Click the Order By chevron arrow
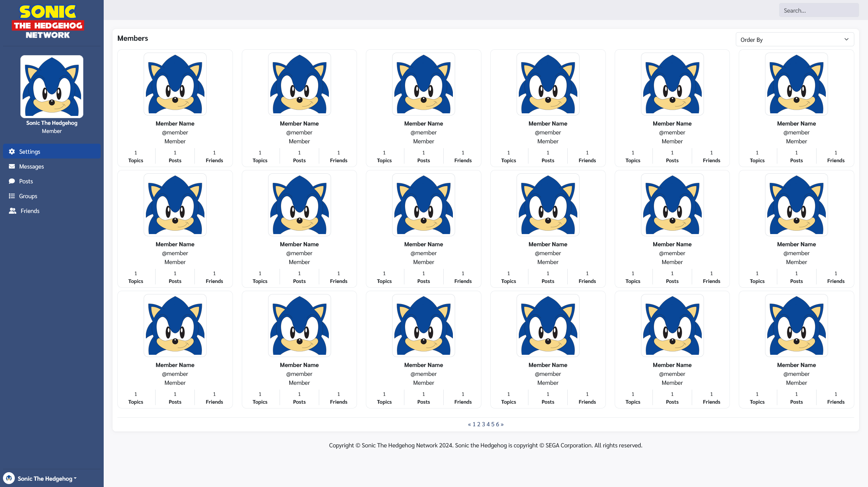The height and width of the screenshot is (487, 868). (x=847, y=40)
